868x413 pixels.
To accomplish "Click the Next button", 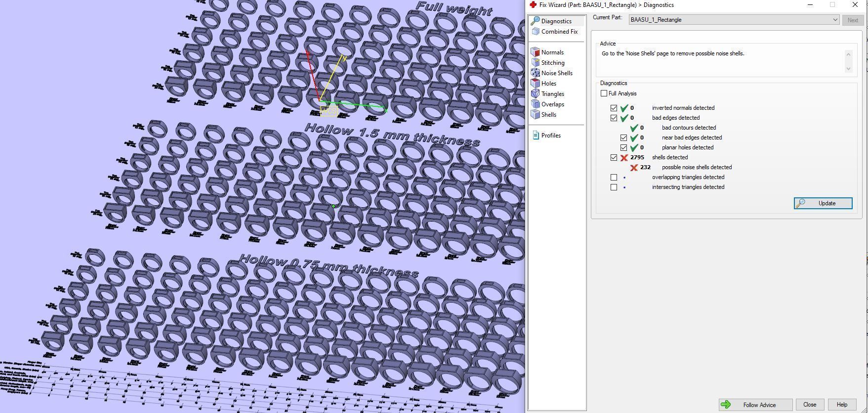I will click(853, 20).
